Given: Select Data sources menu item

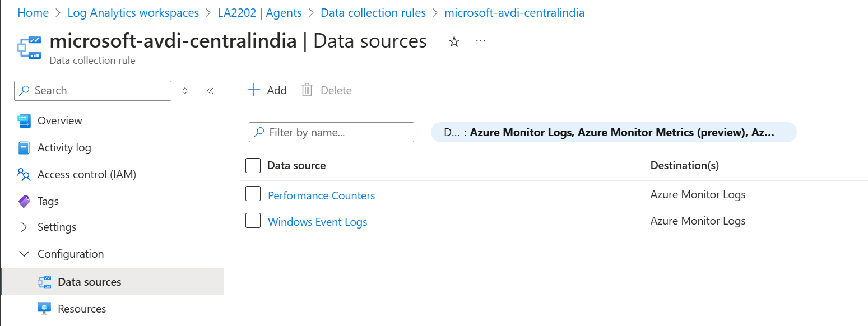Looking at the screenshot, I should pos(89,282).
